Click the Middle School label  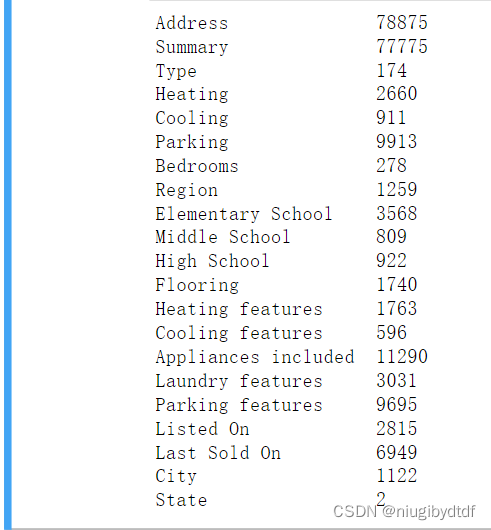pyautogui.click(x=223, y=237)
